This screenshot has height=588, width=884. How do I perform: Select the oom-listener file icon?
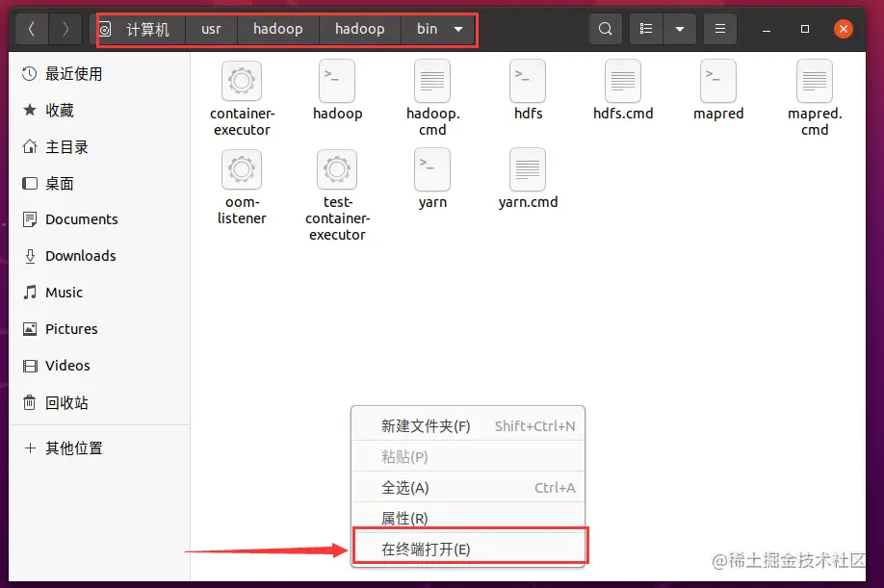point(242,169)
